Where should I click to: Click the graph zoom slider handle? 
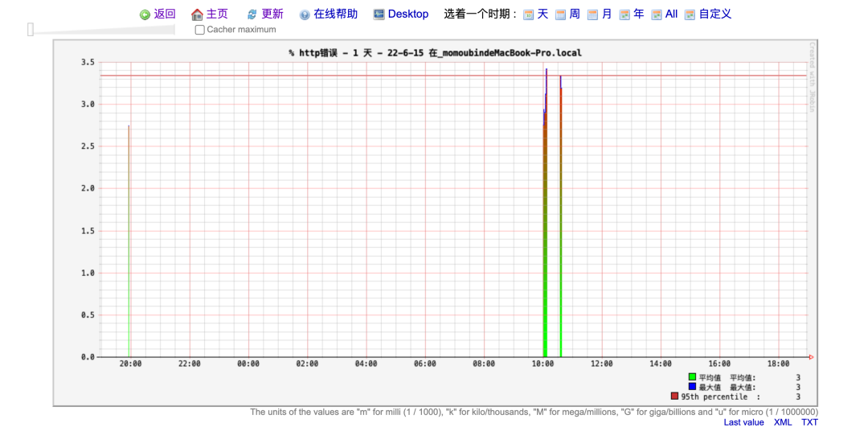click(31, 29)
